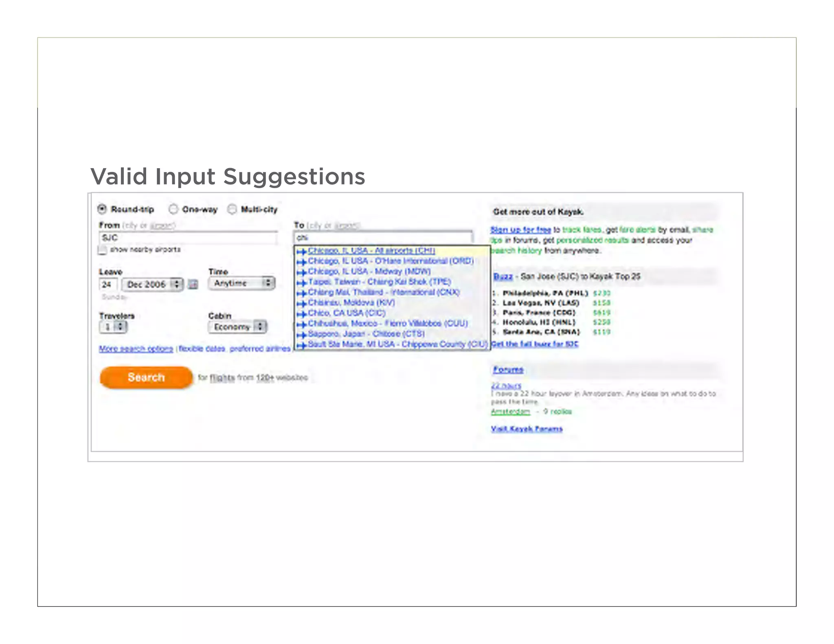Viewport: 834px width, 644px height.
Task: Open More search options link
Action: [136, 349]
